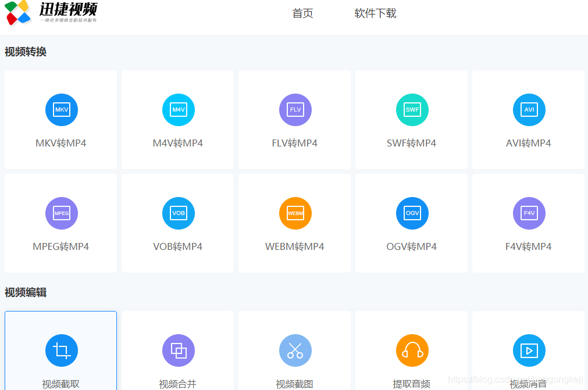Screen dimensions: 588x390
Task: Switch to the 首页 menu item
Action: (x=302, y=13)
